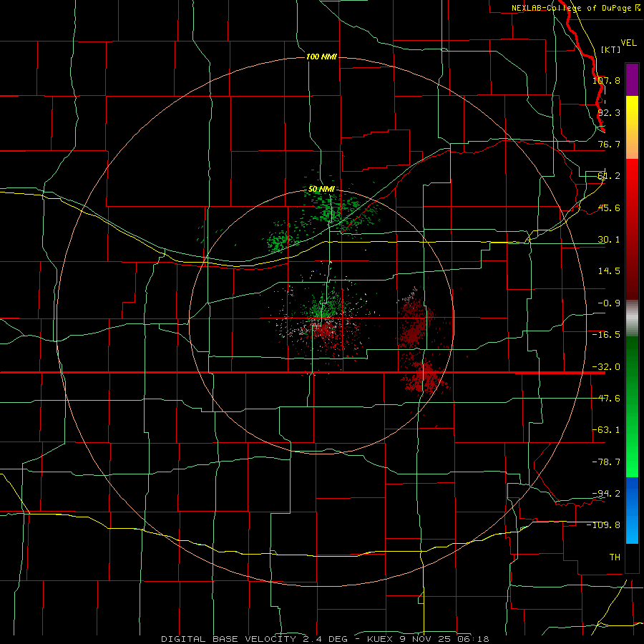Pick the red segment of velocity color bar
Viewport: 644px width, 644px height.
point(632,229)
